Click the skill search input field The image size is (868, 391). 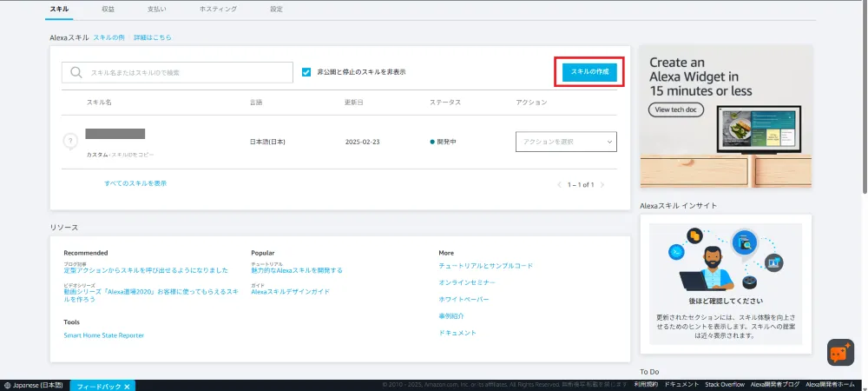pos(177,72)
